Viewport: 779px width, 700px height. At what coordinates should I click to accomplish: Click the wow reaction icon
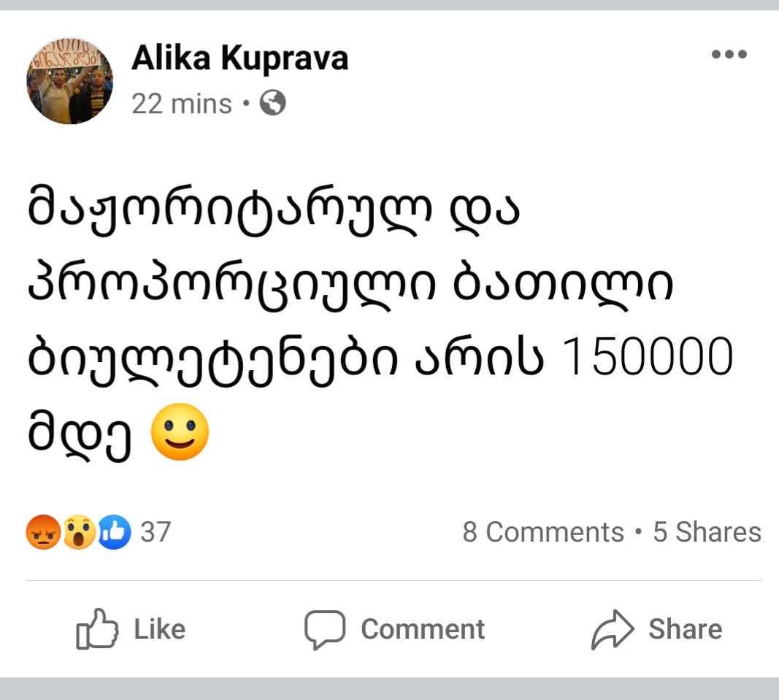pyautogui.click(x=79, y=532)
